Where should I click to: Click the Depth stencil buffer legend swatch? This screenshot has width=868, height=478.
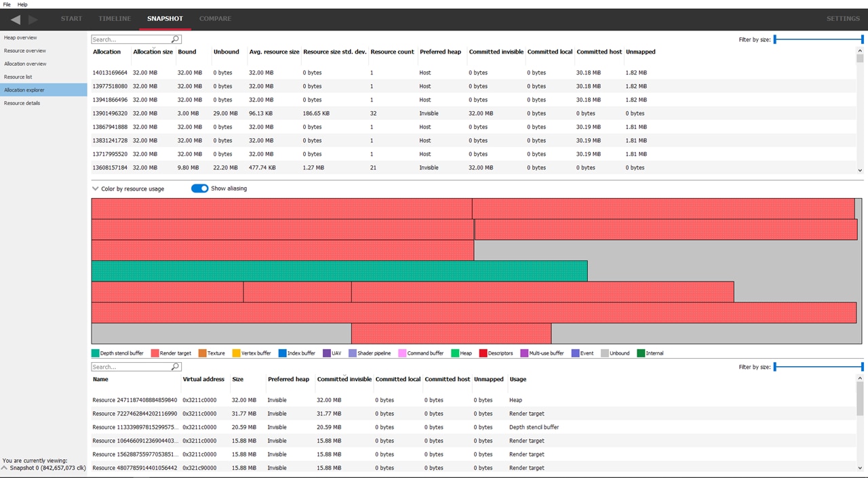[95, 353]
